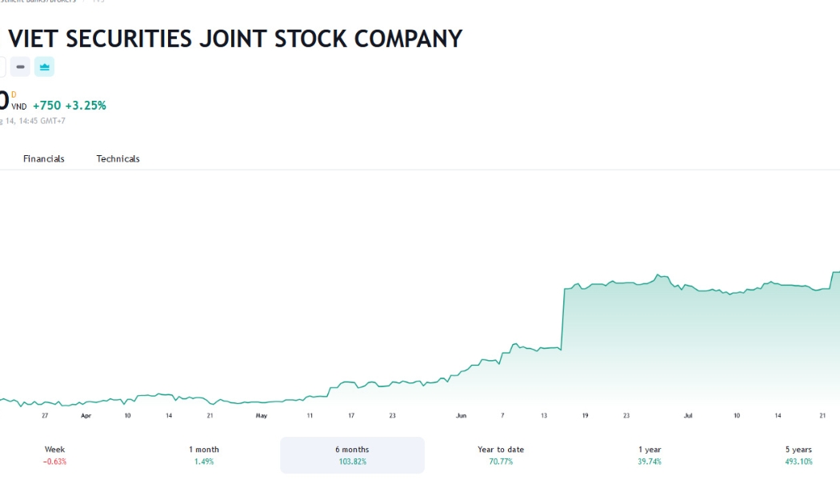
Task: Click the 19 date label on chart axis
Action: [x=586, y=416]
